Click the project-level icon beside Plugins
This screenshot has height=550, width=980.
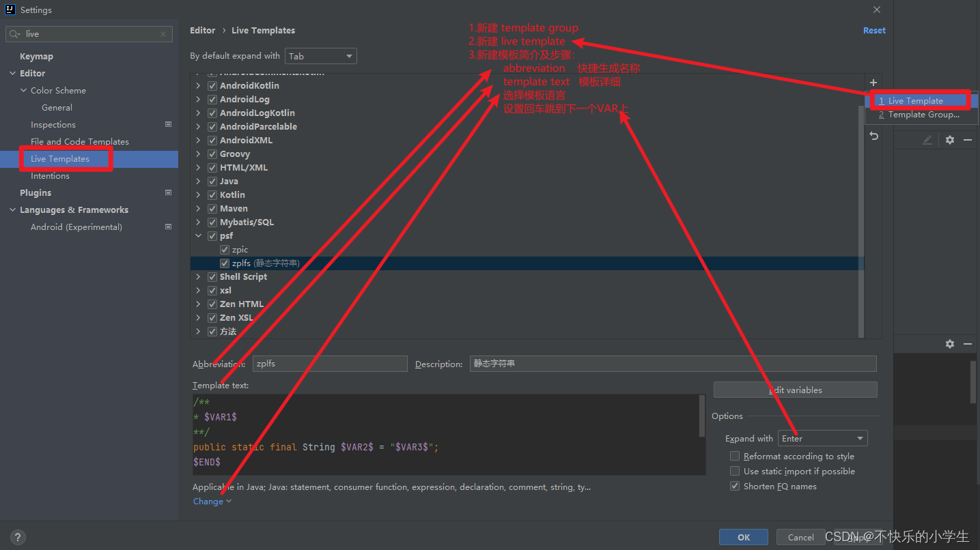click(x=169, y=192)
